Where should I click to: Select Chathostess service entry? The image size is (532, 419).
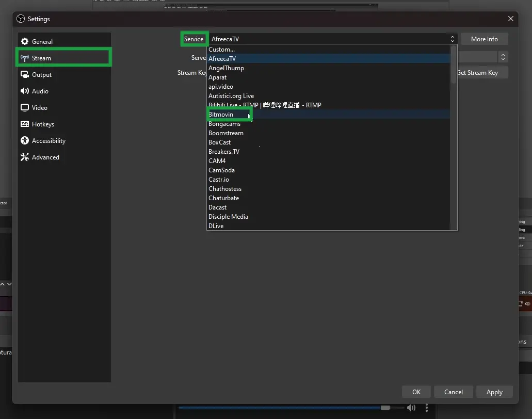pos(328,189)
